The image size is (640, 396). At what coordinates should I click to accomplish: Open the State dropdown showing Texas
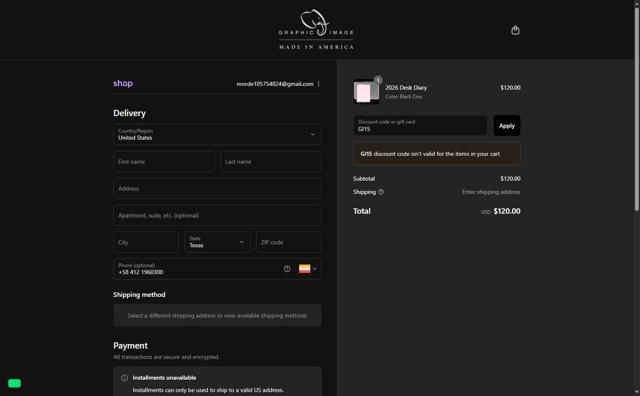point(217,242)
